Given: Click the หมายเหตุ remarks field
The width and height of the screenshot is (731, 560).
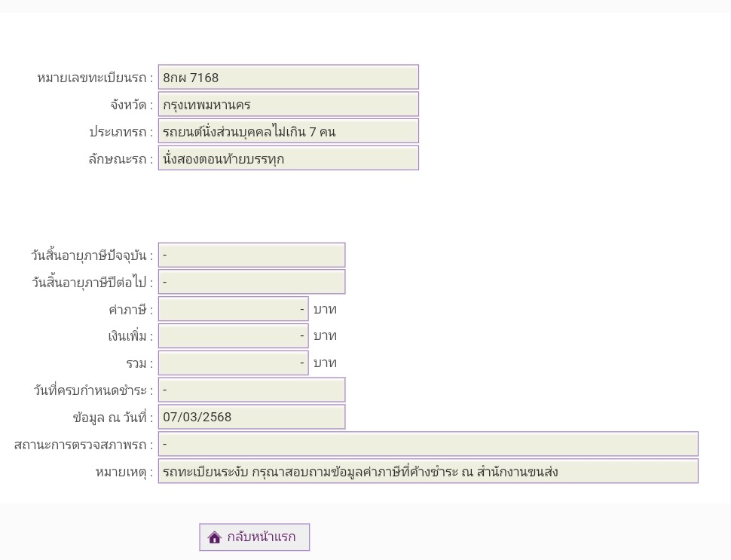Looking at the screenshot, I should tap(427, 472).
